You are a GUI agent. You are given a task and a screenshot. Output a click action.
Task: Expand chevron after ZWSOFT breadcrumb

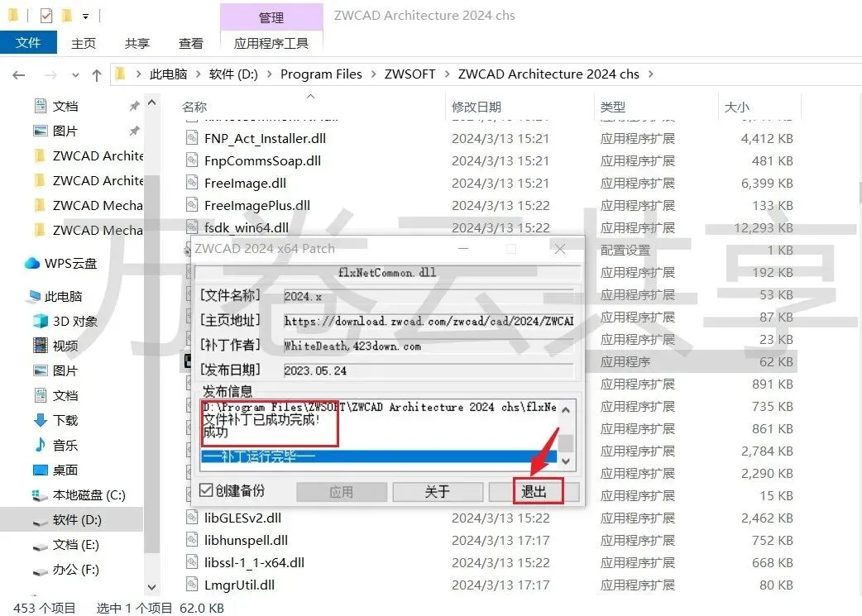click(x=447, y=74)
